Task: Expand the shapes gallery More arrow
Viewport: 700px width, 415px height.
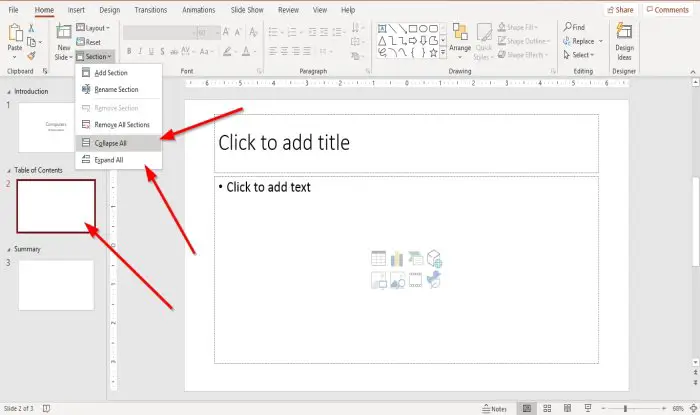Action: coord(443,53)
